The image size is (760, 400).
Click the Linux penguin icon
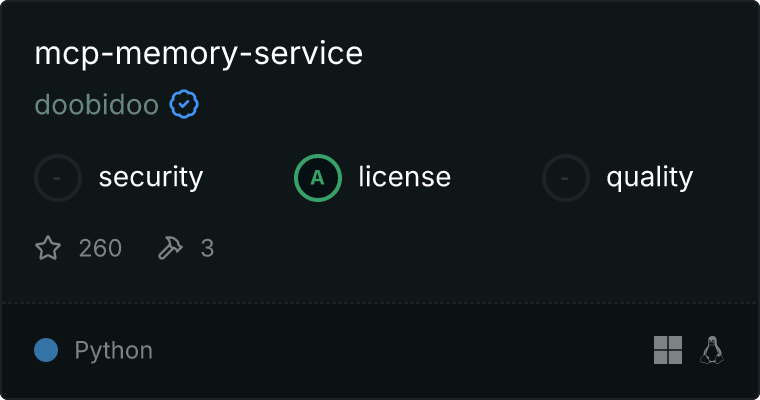point(712,350)
